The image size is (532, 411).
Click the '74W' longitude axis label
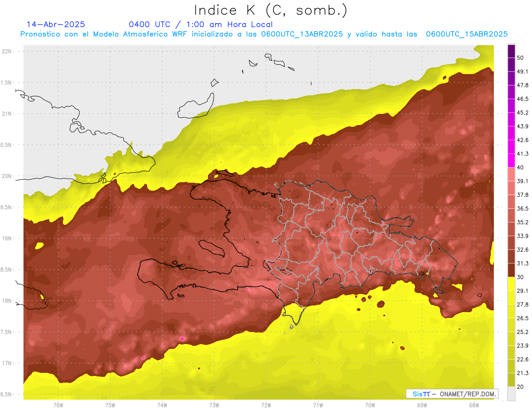[162, 405]
